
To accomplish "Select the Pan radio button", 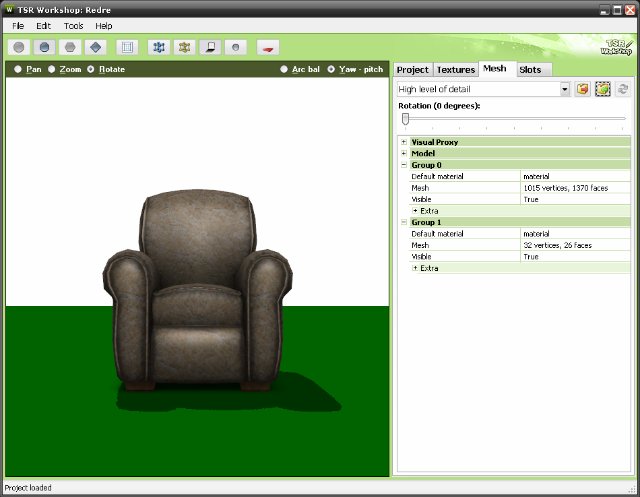I will [18, 69].
